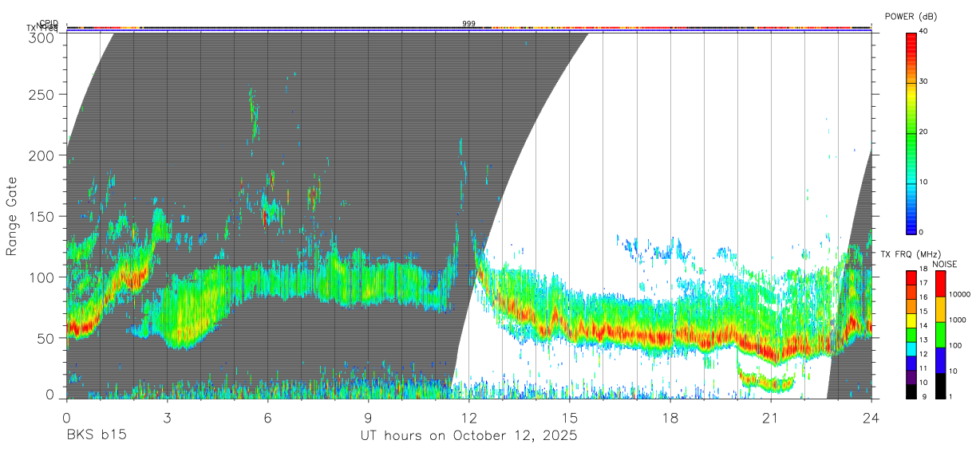Screen dimensions: 980x452
Task: Click the POWER (dB) gradient colorbar
Action: (x=911, y=132)
